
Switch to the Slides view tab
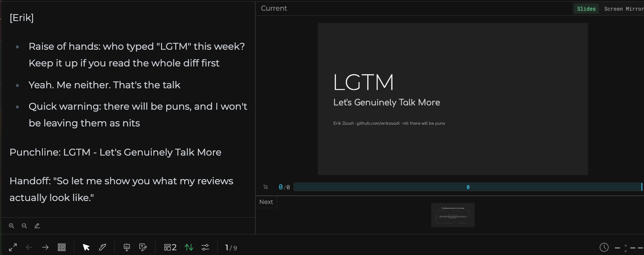pos(586,9)
